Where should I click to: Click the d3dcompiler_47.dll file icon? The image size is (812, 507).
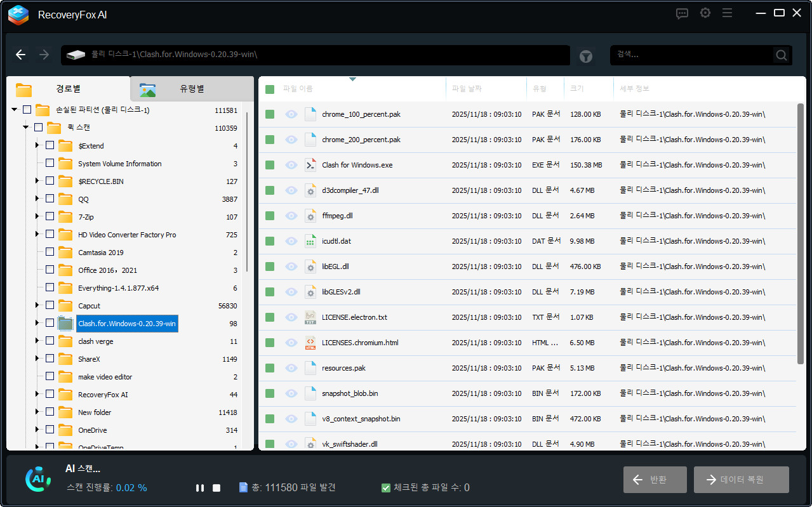310,190
